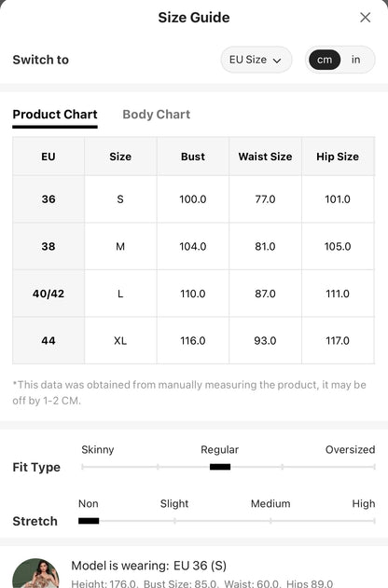Select the cm unit option
Image resolution: width=388 pixels, height=588 pixels.
pyautogui.click(x=325, y=60)
